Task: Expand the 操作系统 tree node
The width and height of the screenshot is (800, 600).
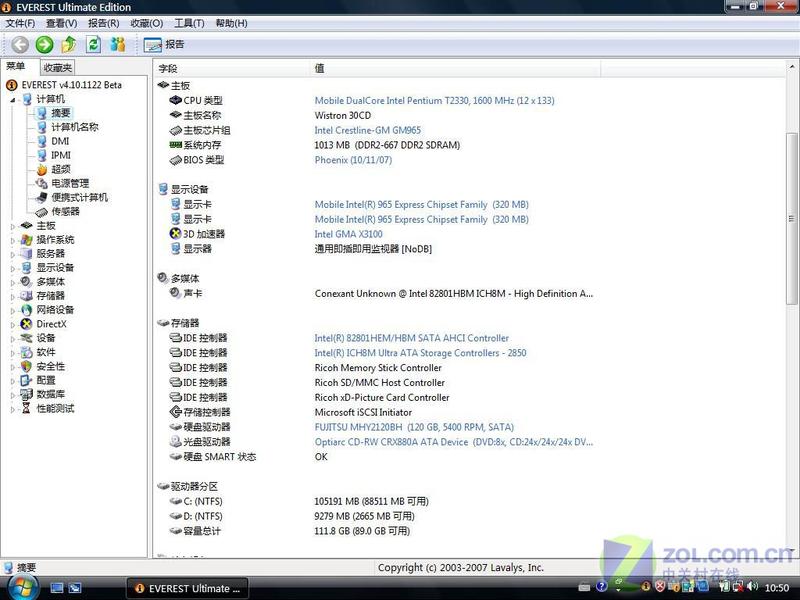Action: (13, 240)
